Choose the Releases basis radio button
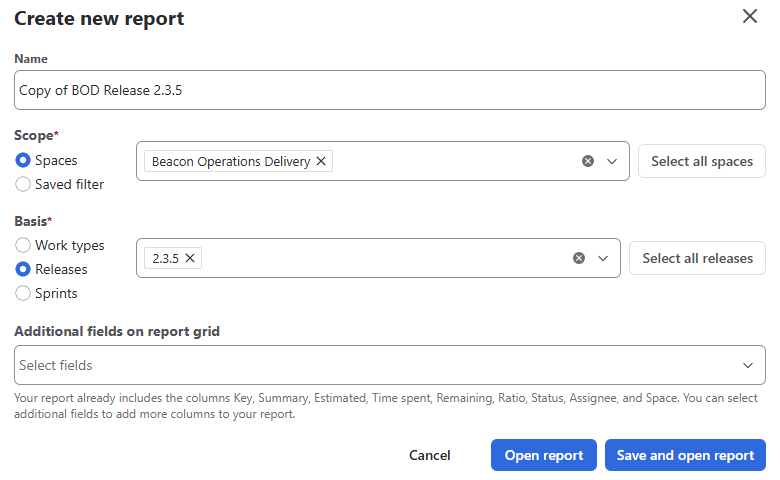 [x=23, y=269]
